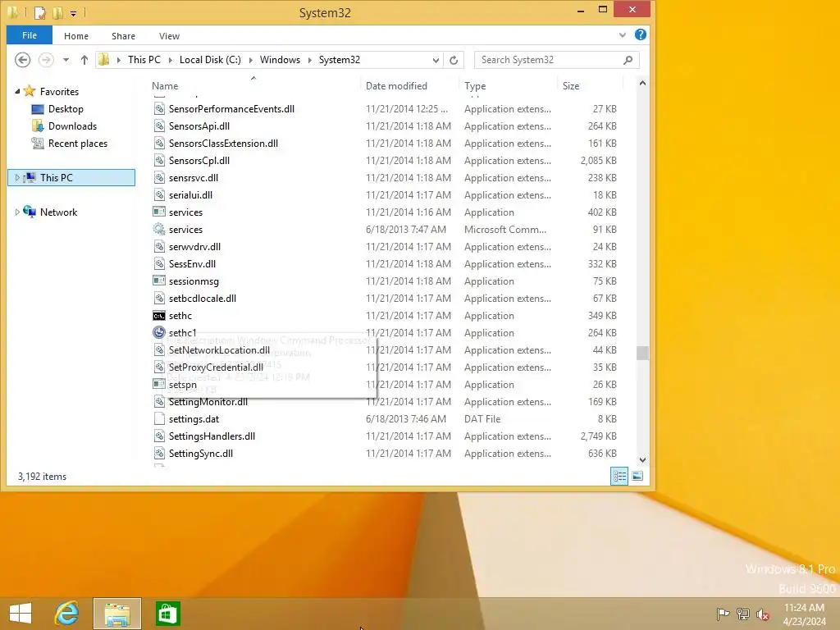Expand the chevron after Windows breadcrumb
840x630 pixels.
pos(309,60)
